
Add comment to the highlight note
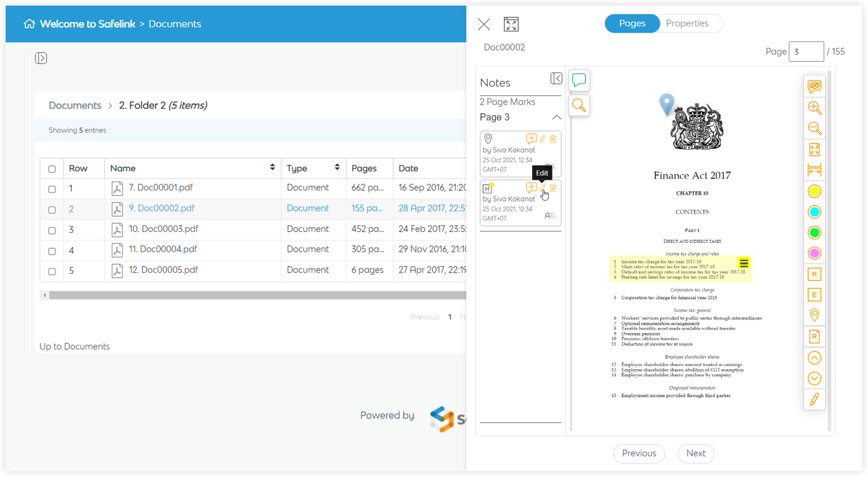(x=531, y=188)
